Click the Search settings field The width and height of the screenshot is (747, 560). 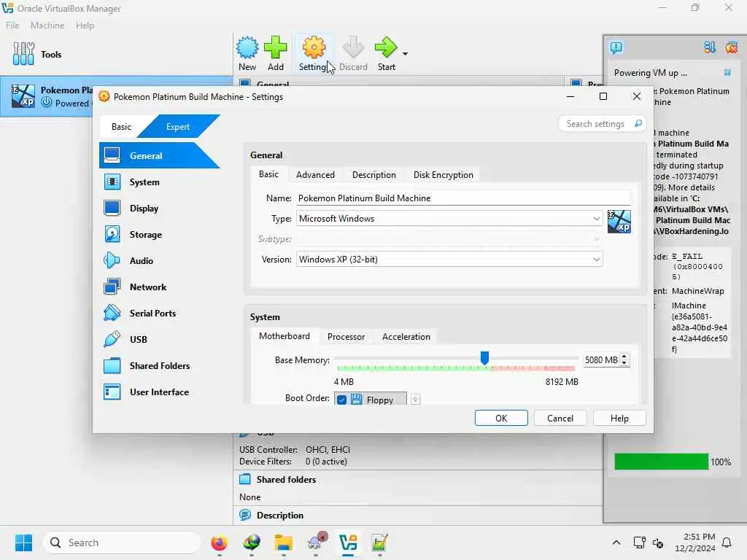click(602, 124)
